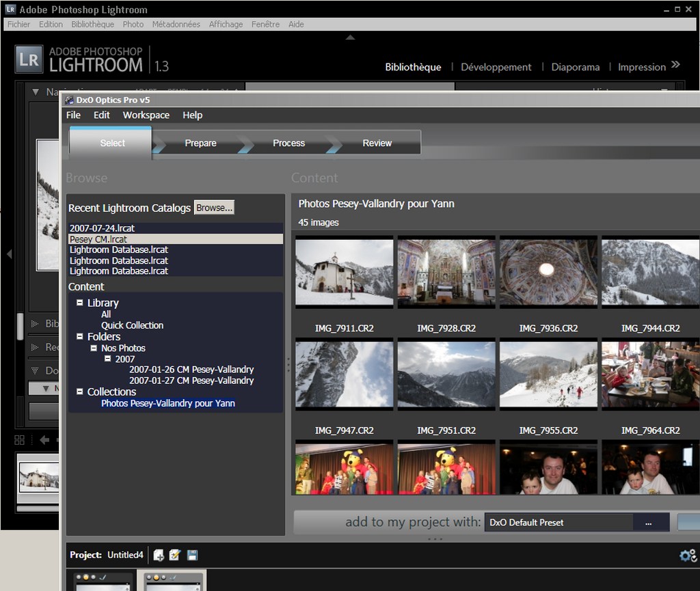Image resolution: width=700 pixels, height=591 pixels.
Task: Collapse the Library tree node
Action: (x=79, y=303)
